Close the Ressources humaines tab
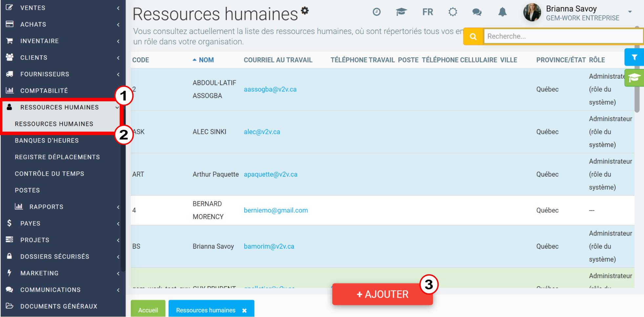Image resolution: width=644 pixels, height=317 pixels. [x=244, y=310]
